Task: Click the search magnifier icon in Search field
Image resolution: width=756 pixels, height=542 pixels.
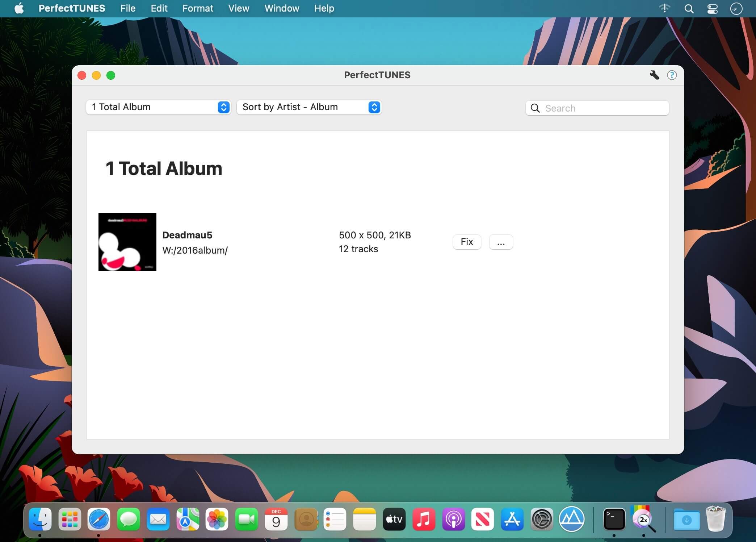Action: (x=535, y=108)
